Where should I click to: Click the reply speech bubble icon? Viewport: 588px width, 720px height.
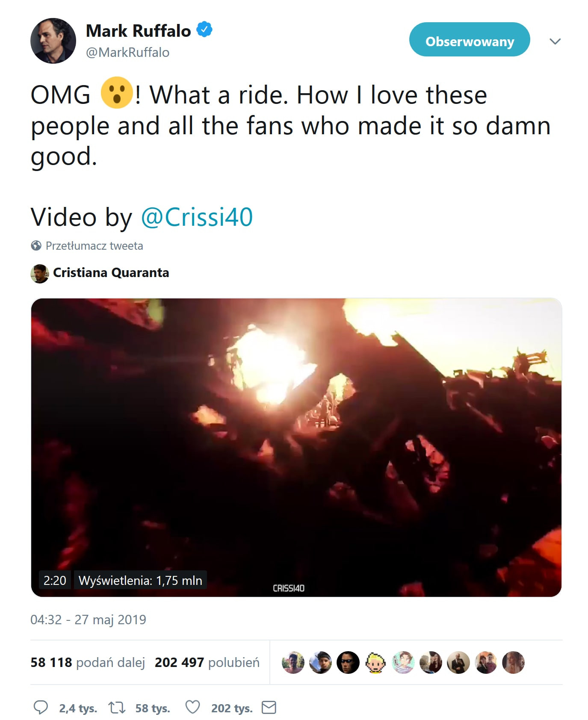click(41, 708)
